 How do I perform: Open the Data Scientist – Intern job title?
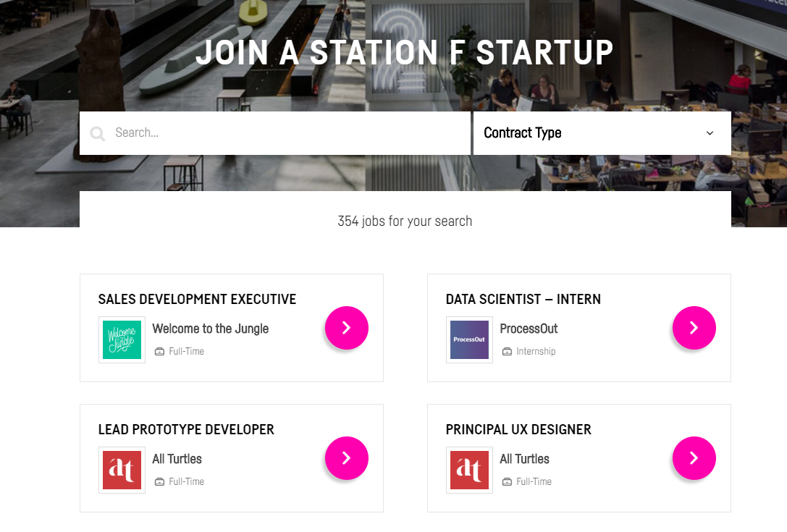(x=523, y=299)
